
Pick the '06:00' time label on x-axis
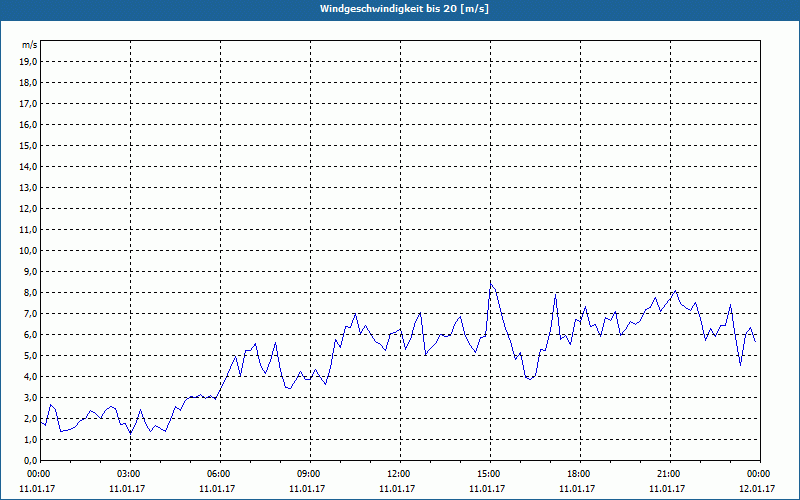[220, 474]
